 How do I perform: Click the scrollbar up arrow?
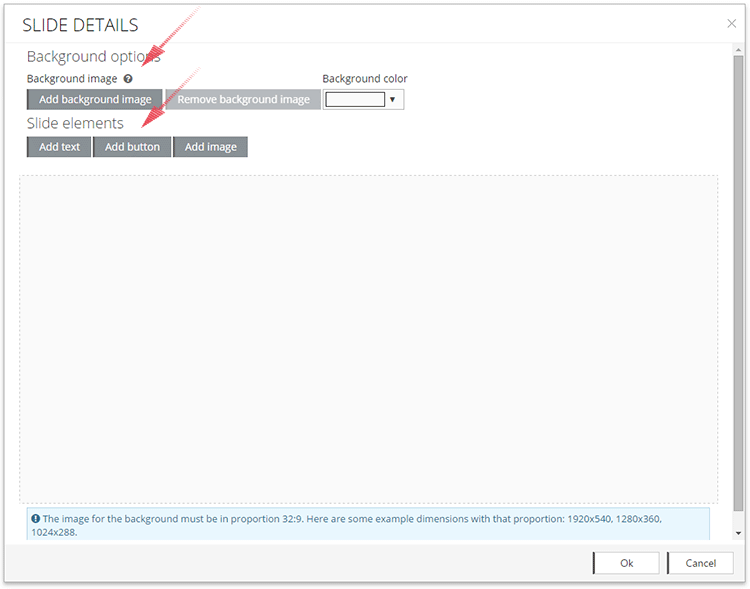[x=738, y=50]
